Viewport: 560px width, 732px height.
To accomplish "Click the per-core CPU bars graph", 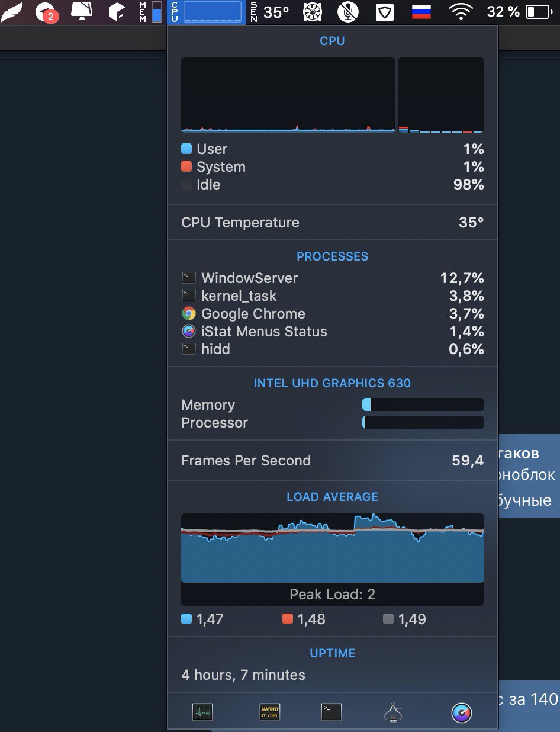I will click(441, 94).
